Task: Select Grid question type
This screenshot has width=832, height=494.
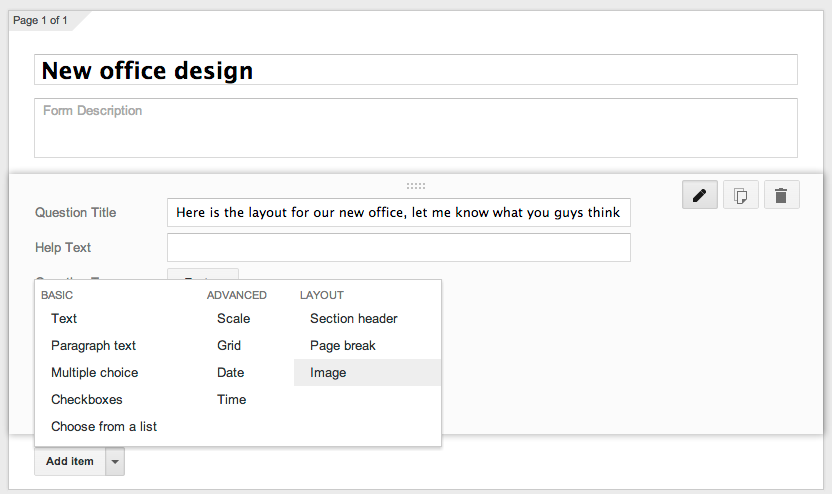Action: point(229,345)
